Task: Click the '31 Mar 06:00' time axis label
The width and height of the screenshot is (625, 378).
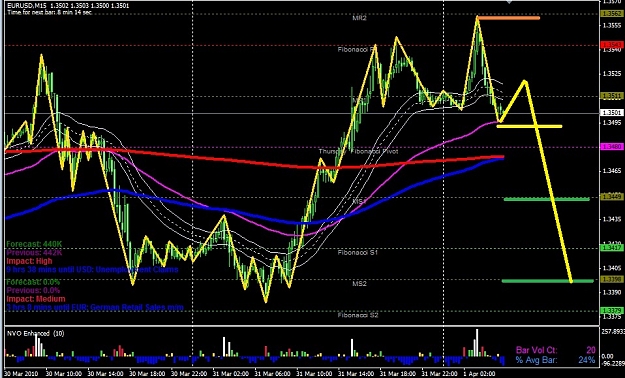Action: (x=273, y=374)
